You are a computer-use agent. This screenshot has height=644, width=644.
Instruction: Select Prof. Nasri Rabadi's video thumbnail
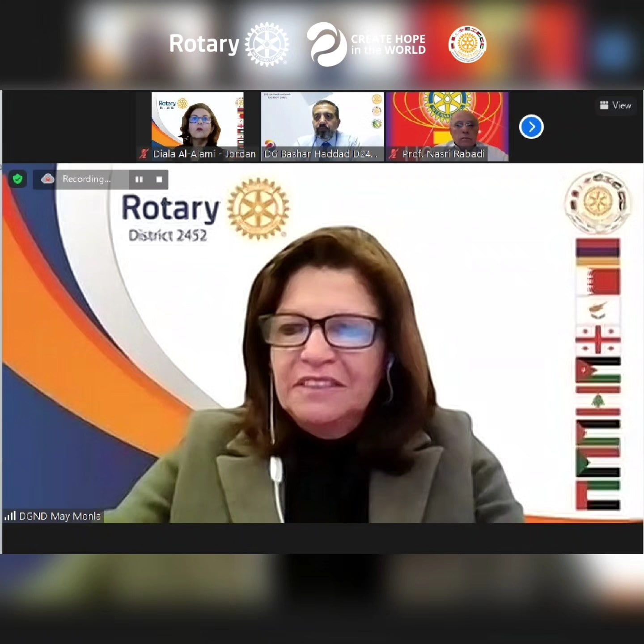(447, 121)
